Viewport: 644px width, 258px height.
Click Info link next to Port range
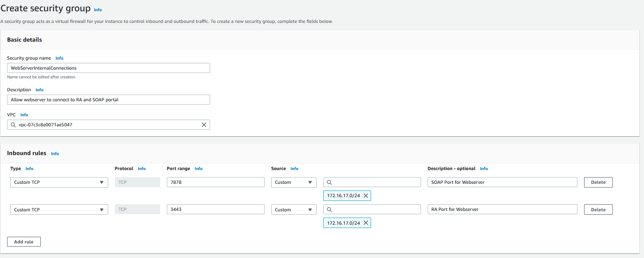tap(198, 169)
